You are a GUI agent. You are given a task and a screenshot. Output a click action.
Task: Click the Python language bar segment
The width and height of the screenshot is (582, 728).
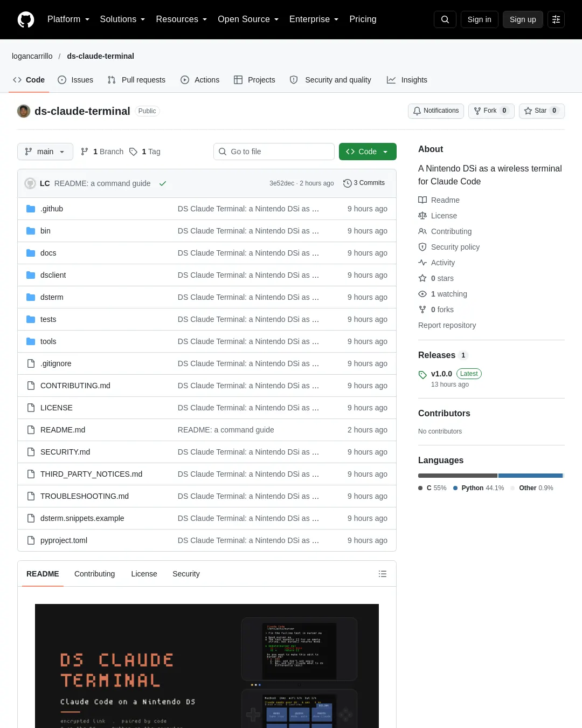pyautogui.click(x=530, y=476)
